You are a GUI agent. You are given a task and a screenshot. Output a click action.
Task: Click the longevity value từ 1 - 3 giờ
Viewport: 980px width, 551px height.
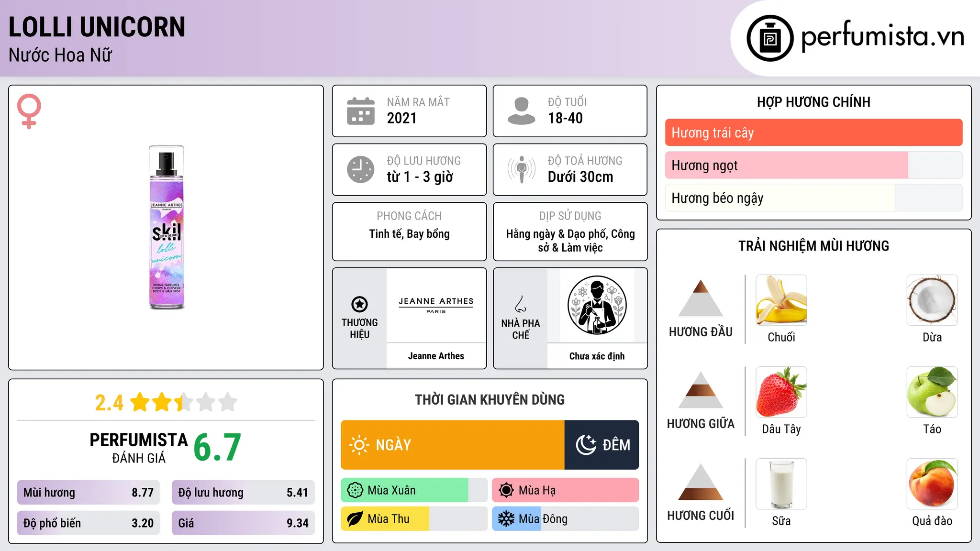coord(420,177)
